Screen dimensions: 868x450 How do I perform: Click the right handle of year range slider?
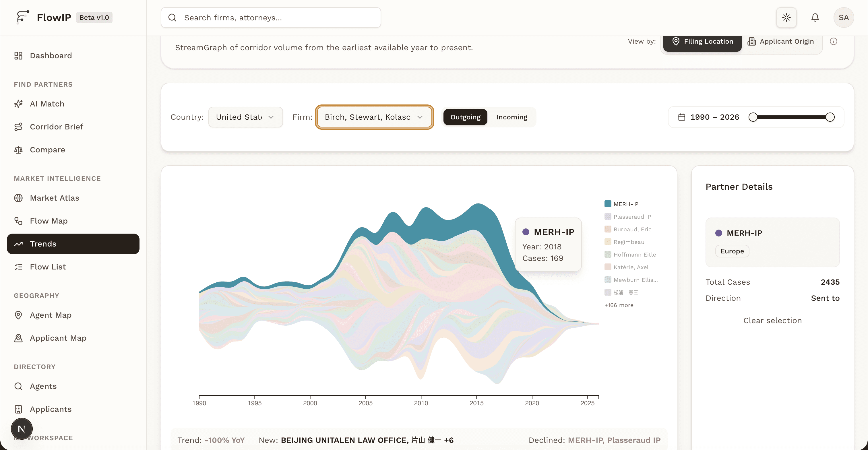coord(830,117)
